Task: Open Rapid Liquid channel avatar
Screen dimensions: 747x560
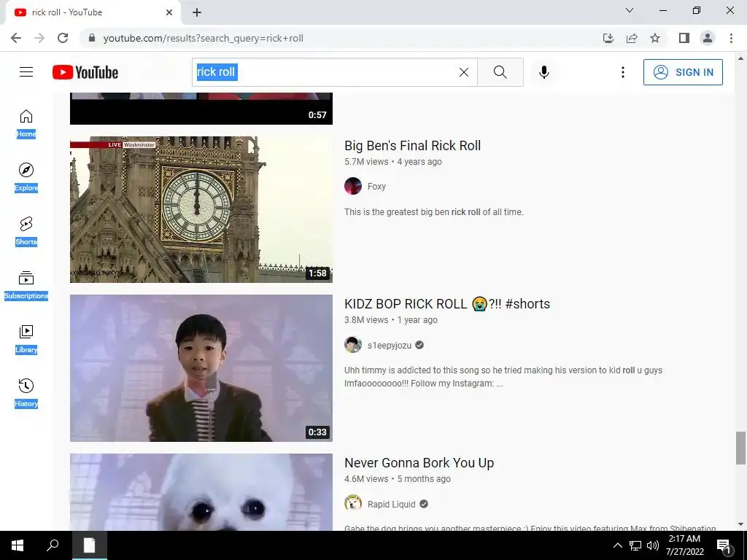Action: tap(353, 503)
